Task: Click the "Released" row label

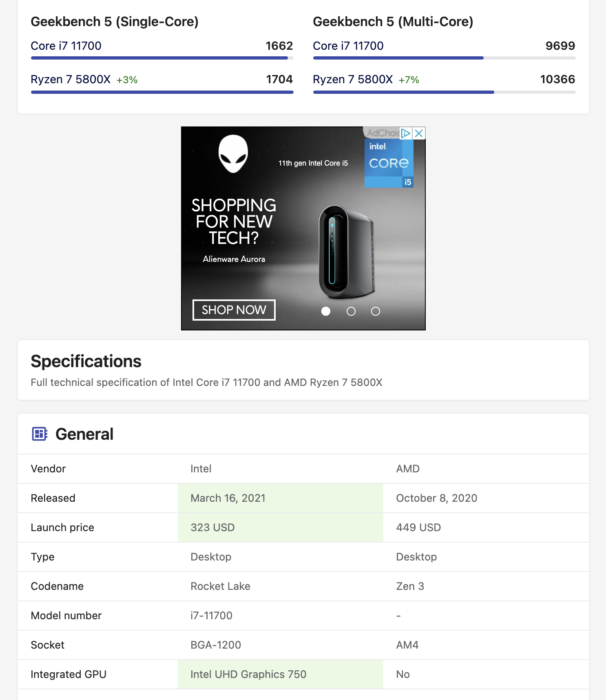Action: 53,498
